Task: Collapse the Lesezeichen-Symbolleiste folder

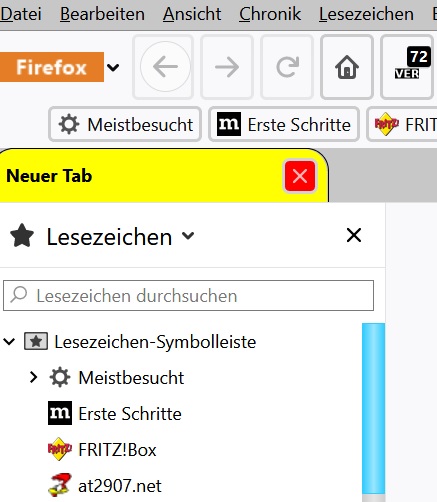Action: click(x=9, y=341)
